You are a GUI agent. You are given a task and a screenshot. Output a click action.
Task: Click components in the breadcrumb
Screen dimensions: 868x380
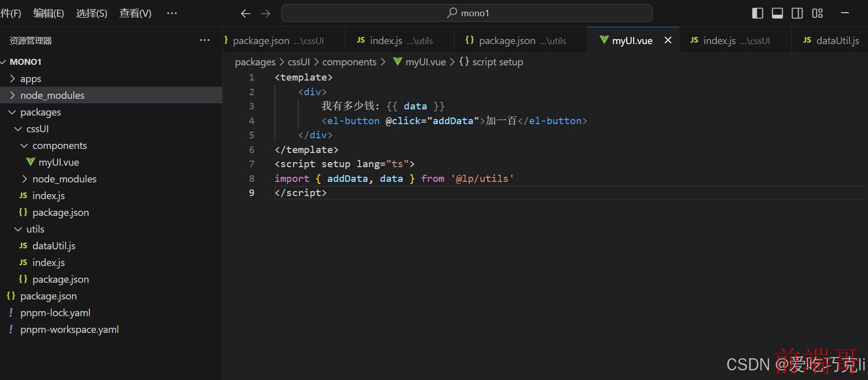pyautogui.click(x=350, y=62)
